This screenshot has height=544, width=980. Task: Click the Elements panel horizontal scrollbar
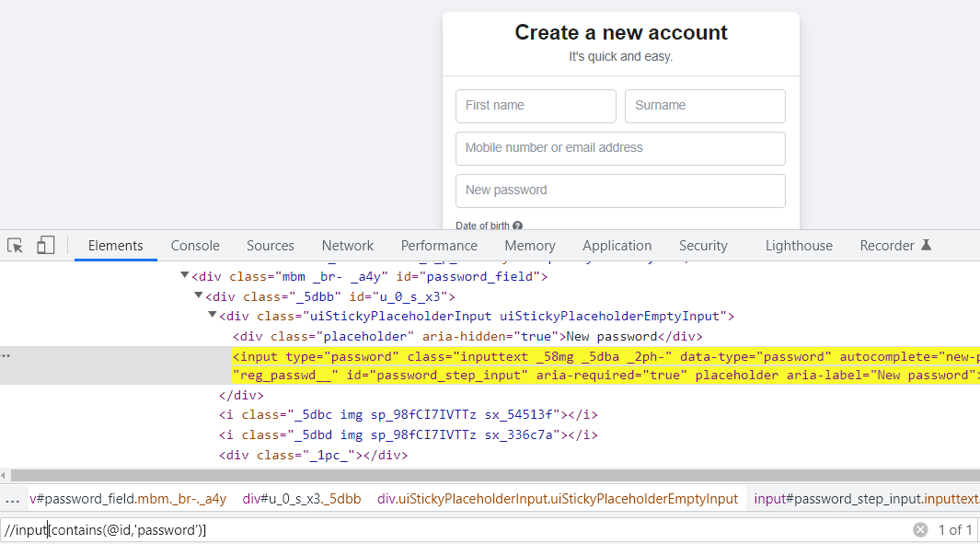pos(495,476)
